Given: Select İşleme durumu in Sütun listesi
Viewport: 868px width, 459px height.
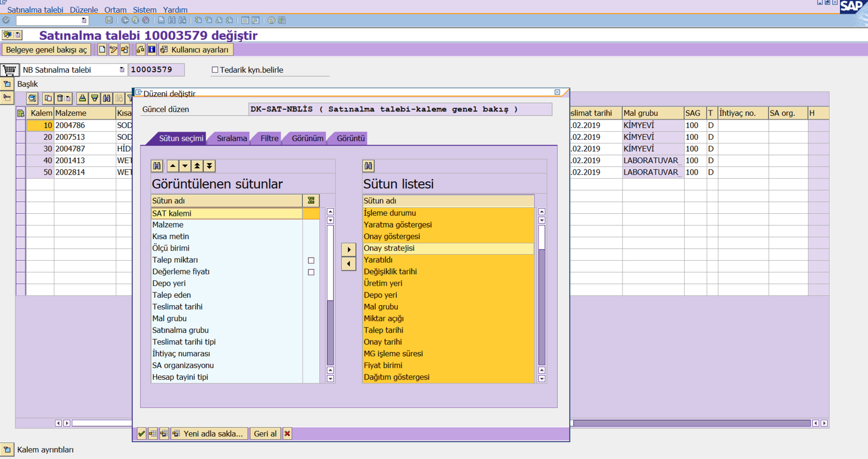Looking at the screenshot, I should pyautogui.click(x=448, y=213).
